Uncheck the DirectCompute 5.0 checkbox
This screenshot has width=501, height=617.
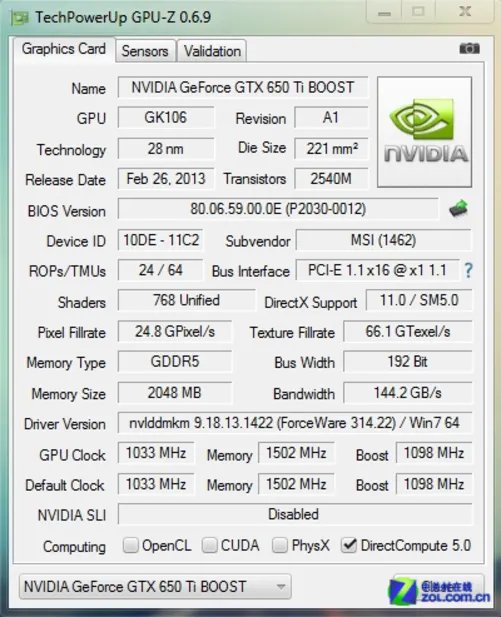(x=349, y=545)
